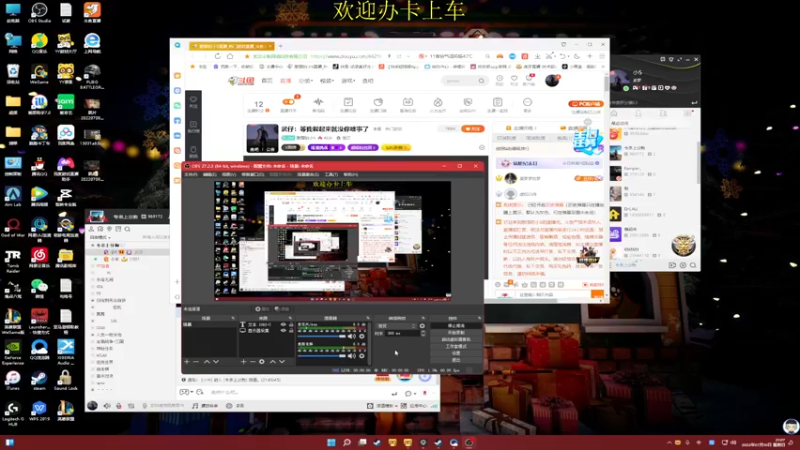The width and height of the screenshot is (800, 450).
Task: Open audio waveform icon in Douyu streamer toolbar
Action: tap(318, 102)
